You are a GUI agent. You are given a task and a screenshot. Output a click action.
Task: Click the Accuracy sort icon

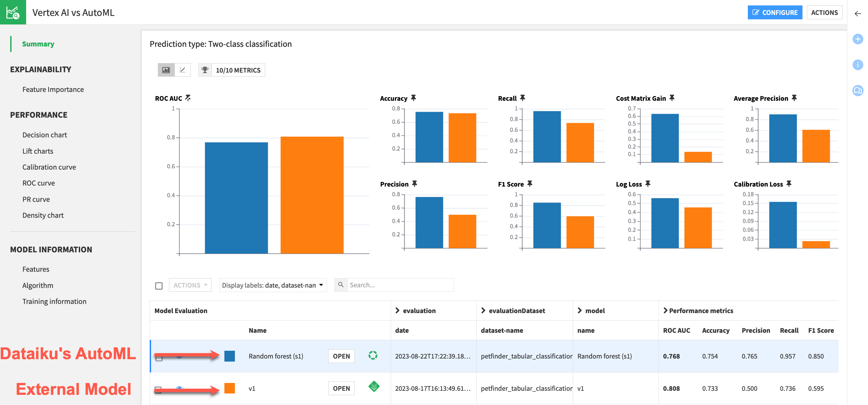414,98
